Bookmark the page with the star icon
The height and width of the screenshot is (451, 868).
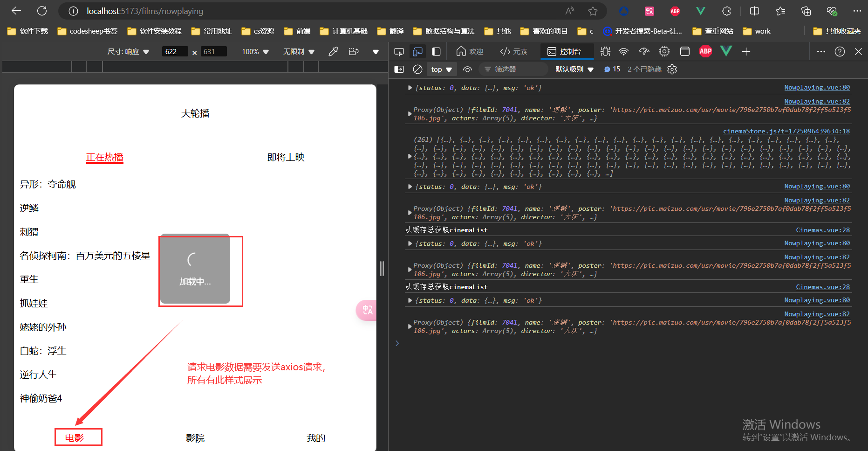pos(593,11)
